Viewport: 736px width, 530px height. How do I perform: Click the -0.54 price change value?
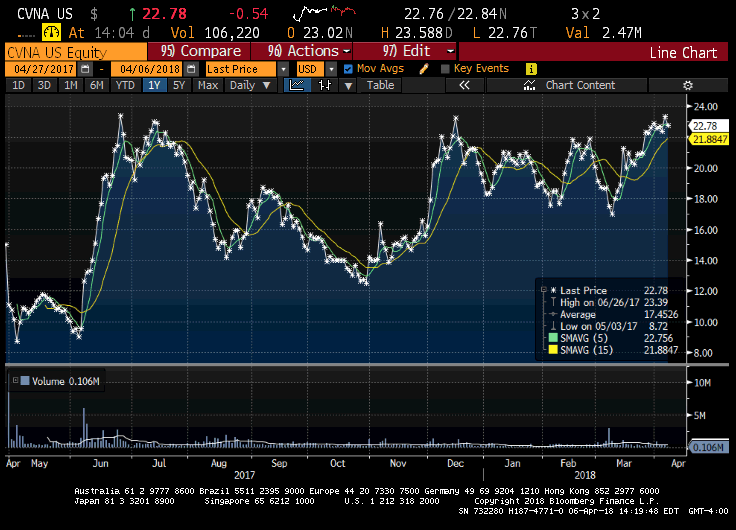coord(249,14)
